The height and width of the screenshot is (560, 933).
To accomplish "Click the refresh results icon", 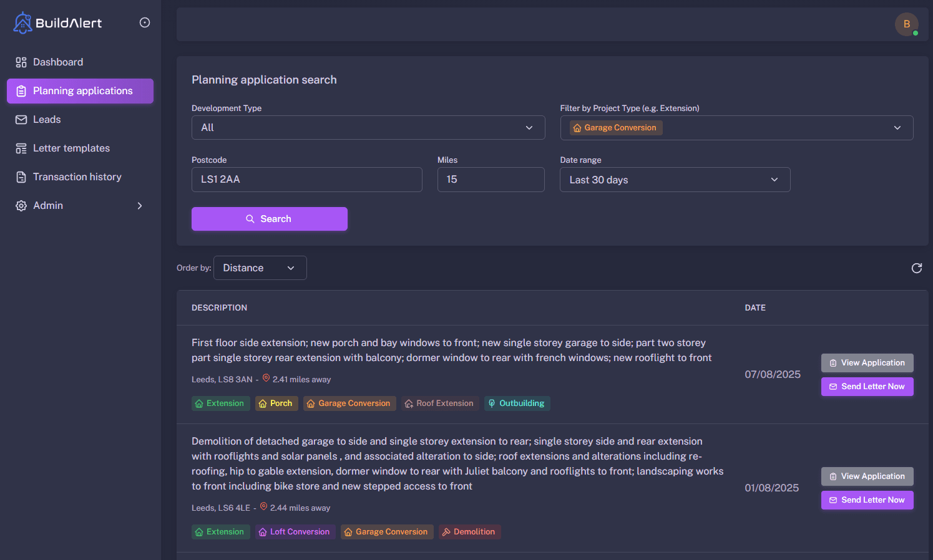I will [x=917, y=268].
